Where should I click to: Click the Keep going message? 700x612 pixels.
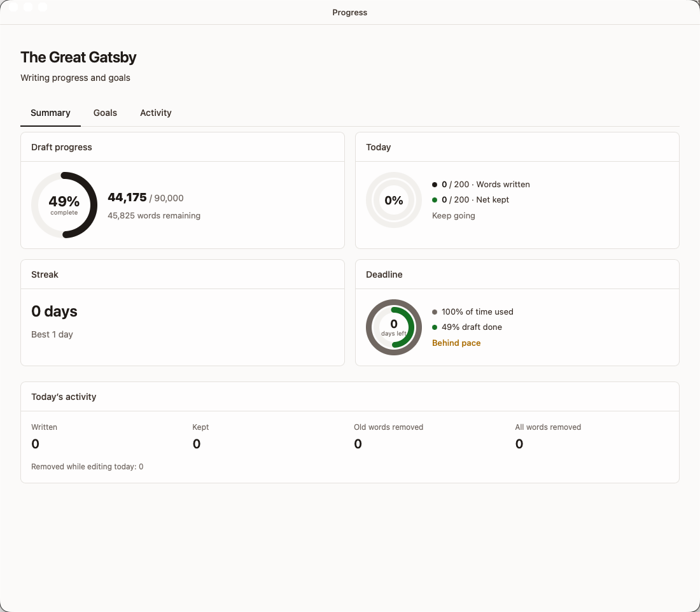(x=454, y=216)
